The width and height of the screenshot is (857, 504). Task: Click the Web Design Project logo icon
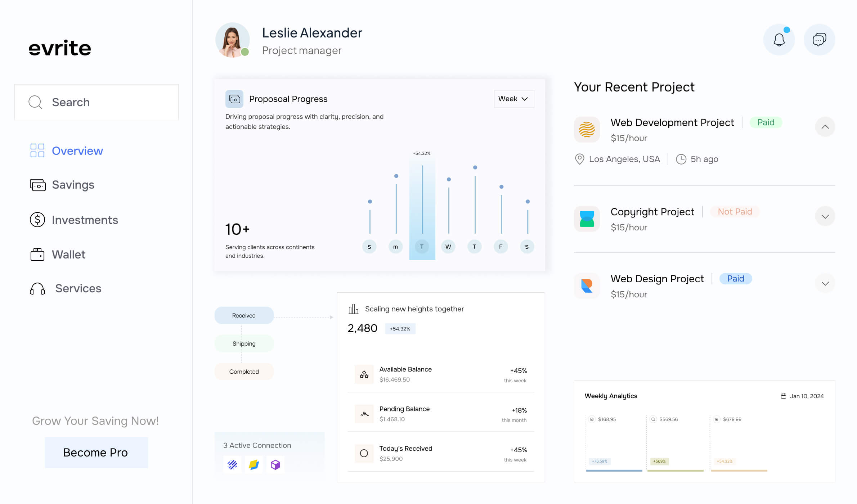tap(587, 286)
